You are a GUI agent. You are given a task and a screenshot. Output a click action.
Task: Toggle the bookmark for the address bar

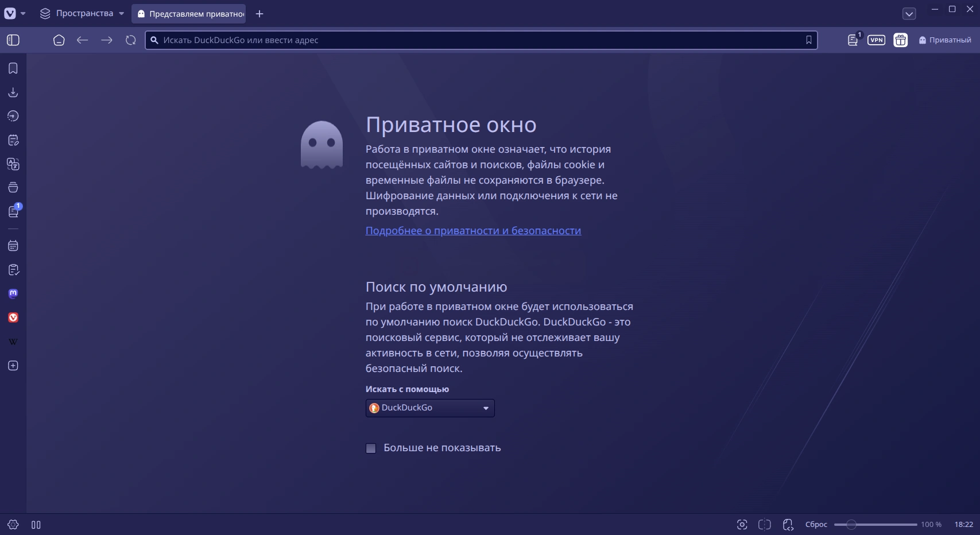point(809,40)
